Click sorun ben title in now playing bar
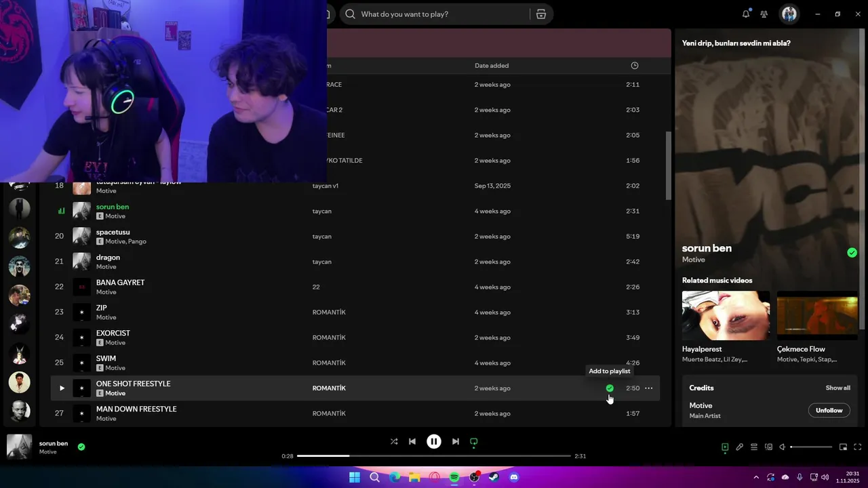The image size is (868, 488). click(54, 443)
